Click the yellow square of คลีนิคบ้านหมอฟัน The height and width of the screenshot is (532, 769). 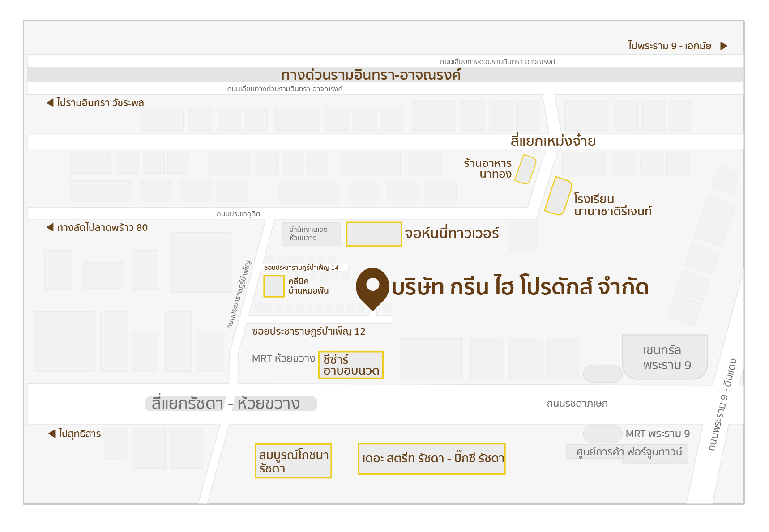pyautogui.click(x=274, y=286)
